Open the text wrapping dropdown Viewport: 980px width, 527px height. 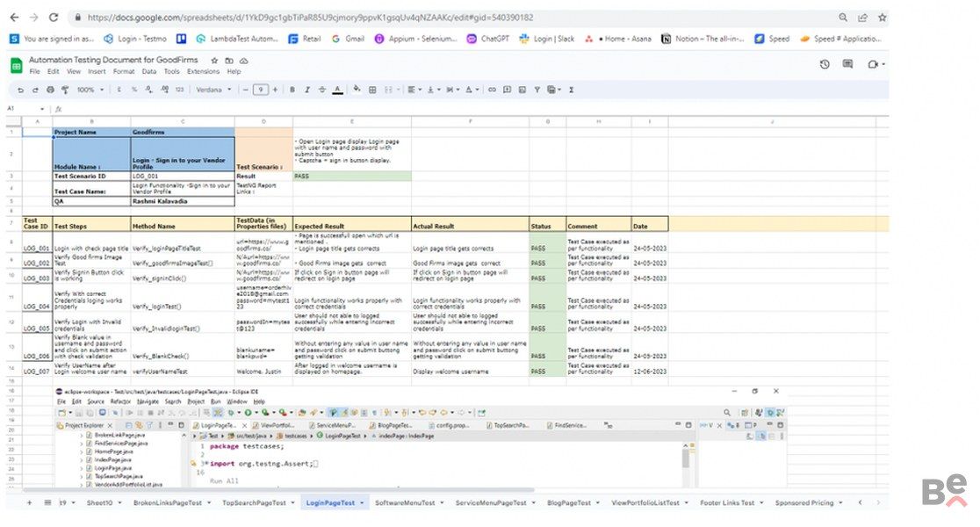tap(452, 90)
